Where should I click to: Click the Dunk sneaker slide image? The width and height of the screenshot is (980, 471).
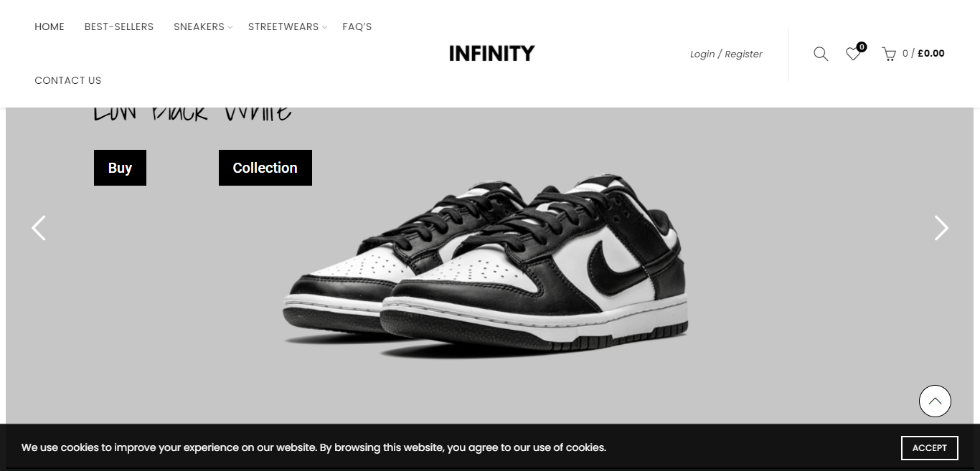pos(485,265)
